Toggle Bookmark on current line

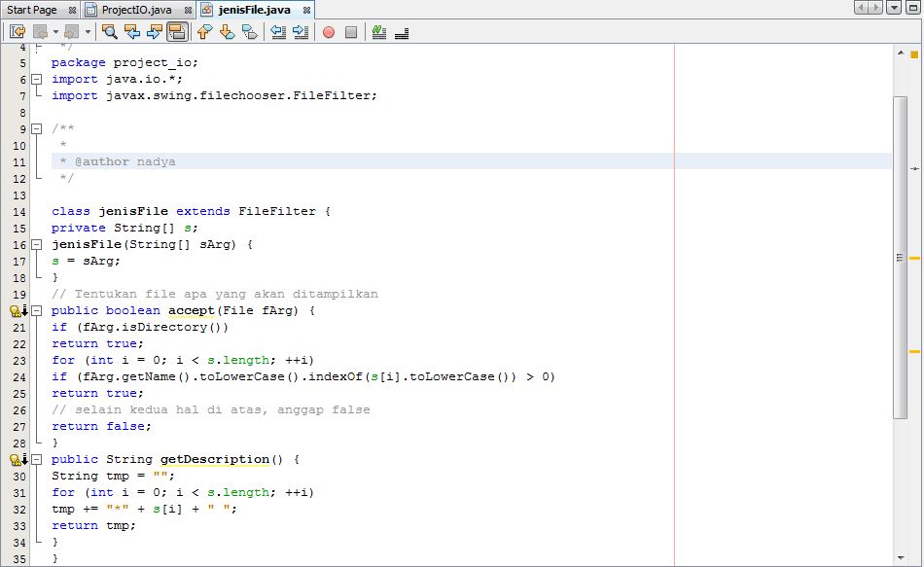point(250,32)
